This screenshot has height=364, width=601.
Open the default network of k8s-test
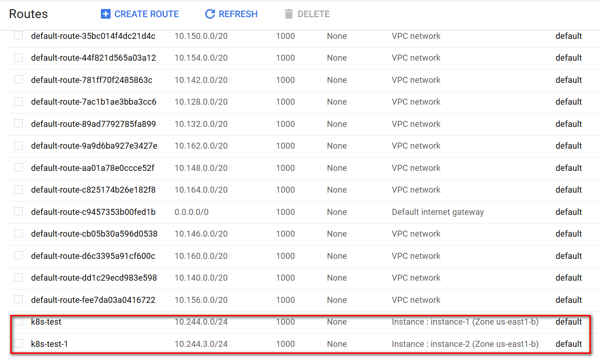[x=569, y=322]
